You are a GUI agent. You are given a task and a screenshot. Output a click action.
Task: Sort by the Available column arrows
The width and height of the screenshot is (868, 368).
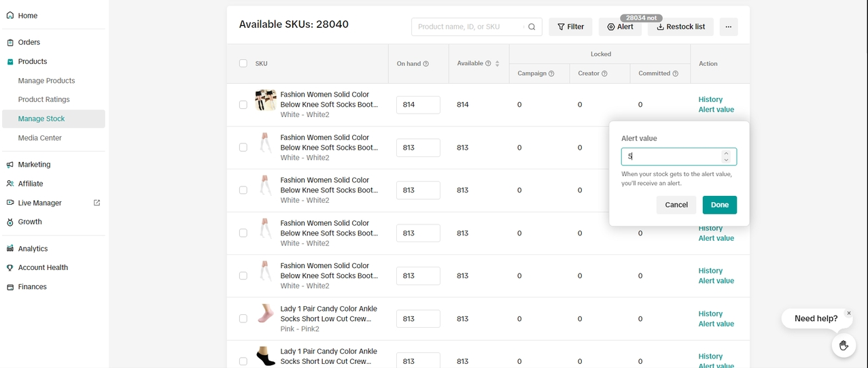point(498,64)
